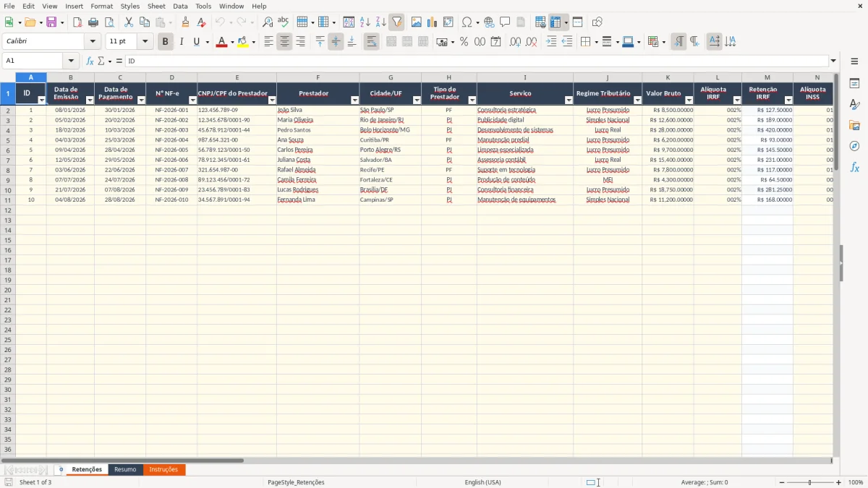Open the font size dropdown list
This screenshot has height=488, width=868.
pos(145,42)
